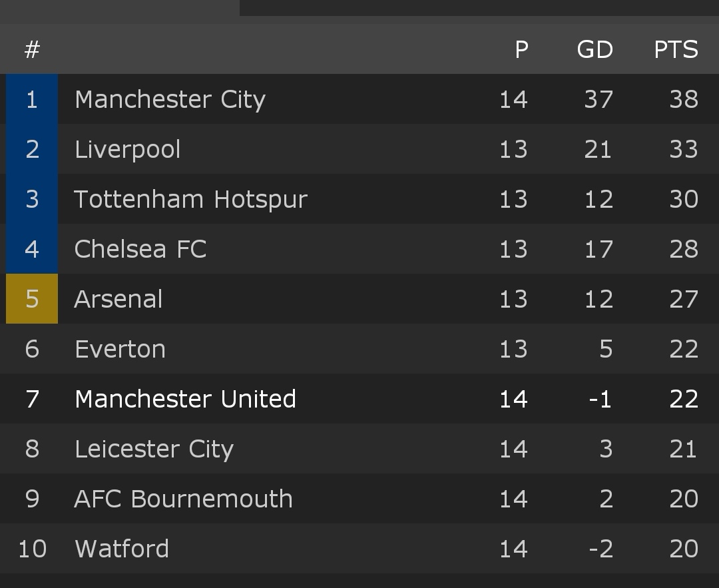Sort table by GD column header
This screenshot has height=588, width=719.
point(595,49)
